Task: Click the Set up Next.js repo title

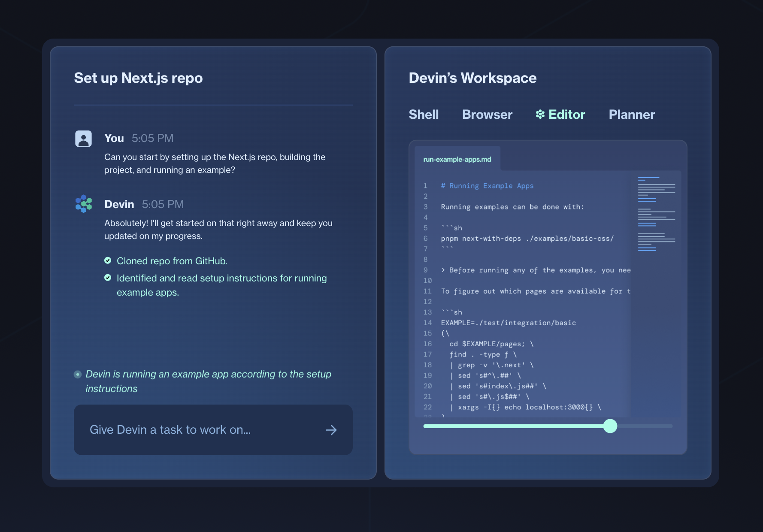Action: [x=138, y=78]
